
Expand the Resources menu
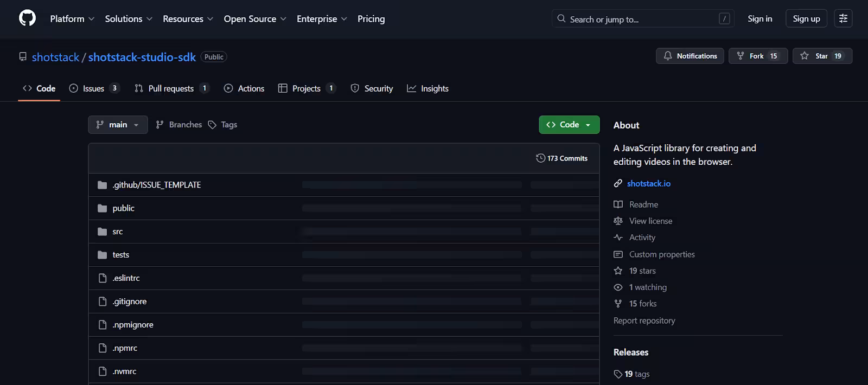pyautogui.click(x=188, y=18)
